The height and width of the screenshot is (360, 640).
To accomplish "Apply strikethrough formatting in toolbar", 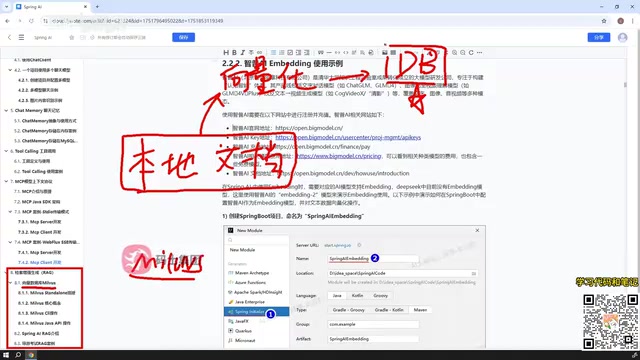I will click(x=251, y=53).
